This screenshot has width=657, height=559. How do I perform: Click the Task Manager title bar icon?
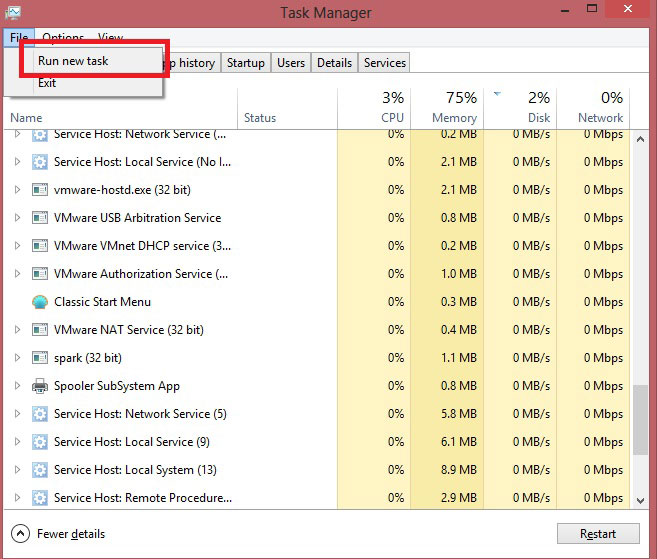(13, 12)
